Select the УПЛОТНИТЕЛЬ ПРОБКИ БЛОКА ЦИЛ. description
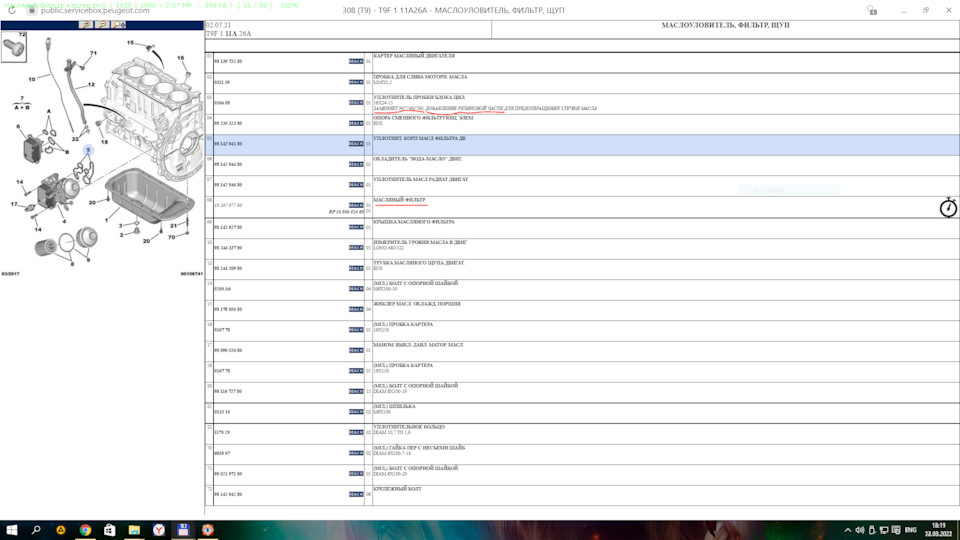 click(x=419, y=97)
